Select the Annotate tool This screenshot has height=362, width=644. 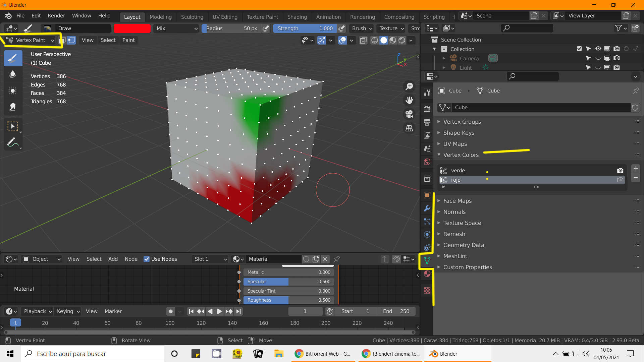click(x=13, y=142)
